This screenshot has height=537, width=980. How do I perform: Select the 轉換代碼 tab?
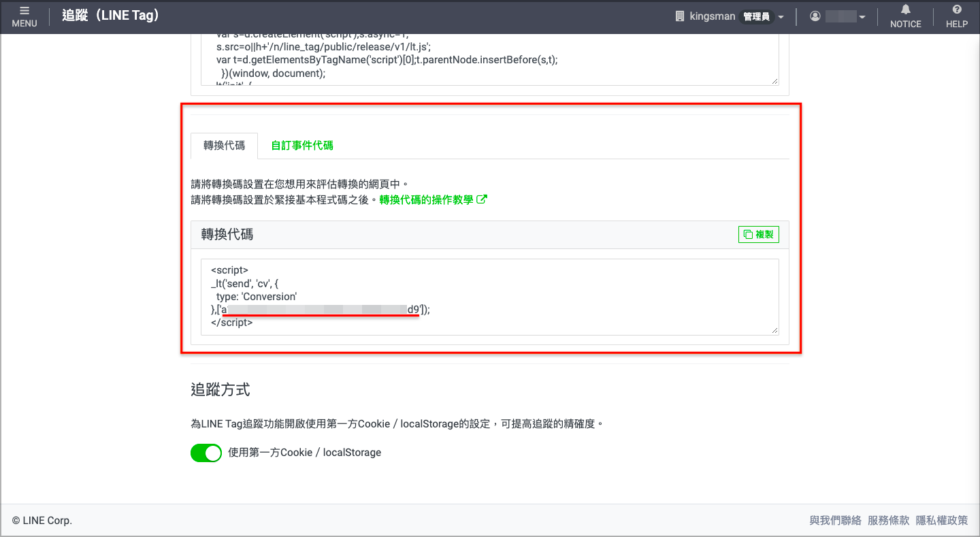coord(224,146)
